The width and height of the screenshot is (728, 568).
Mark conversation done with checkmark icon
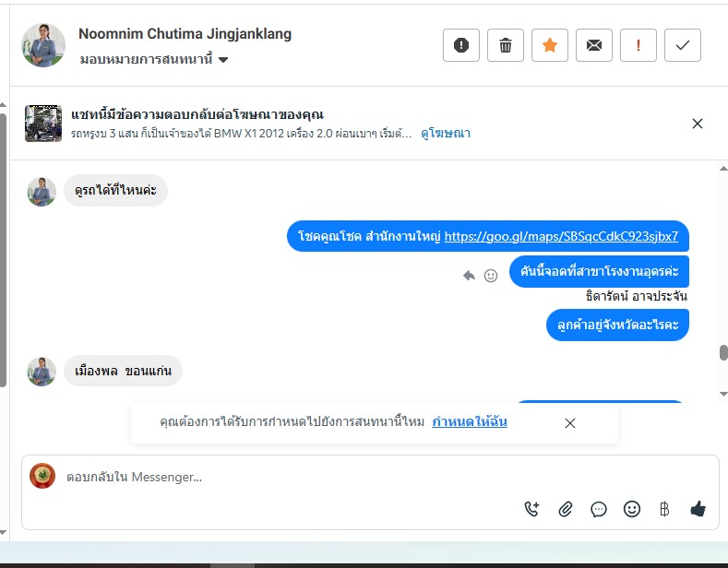pyautogui.click(x=683, y=45)
